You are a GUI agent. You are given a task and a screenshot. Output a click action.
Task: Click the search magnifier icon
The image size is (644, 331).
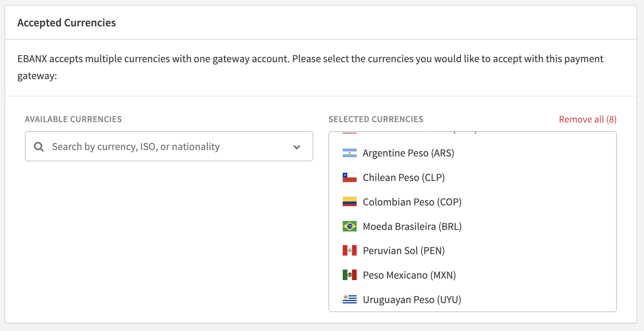pos(39,147)
